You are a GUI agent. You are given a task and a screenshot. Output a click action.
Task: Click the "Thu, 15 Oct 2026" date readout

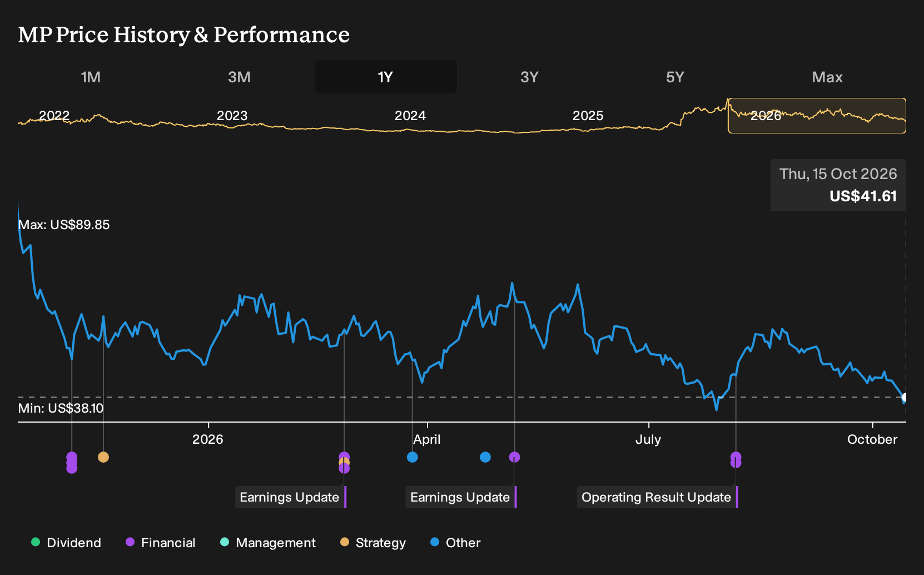(x=838, y=174)
